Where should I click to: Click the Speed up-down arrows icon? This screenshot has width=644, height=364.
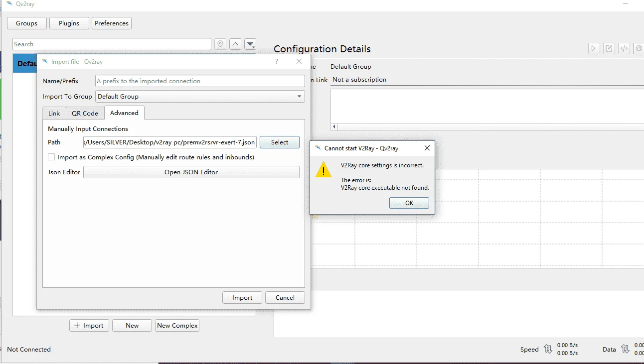coord(548,349)
